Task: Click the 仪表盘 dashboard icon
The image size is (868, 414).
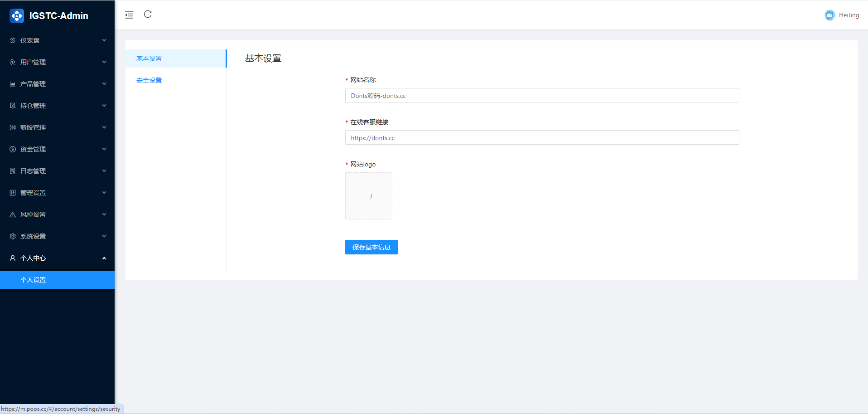Action: 13,40
